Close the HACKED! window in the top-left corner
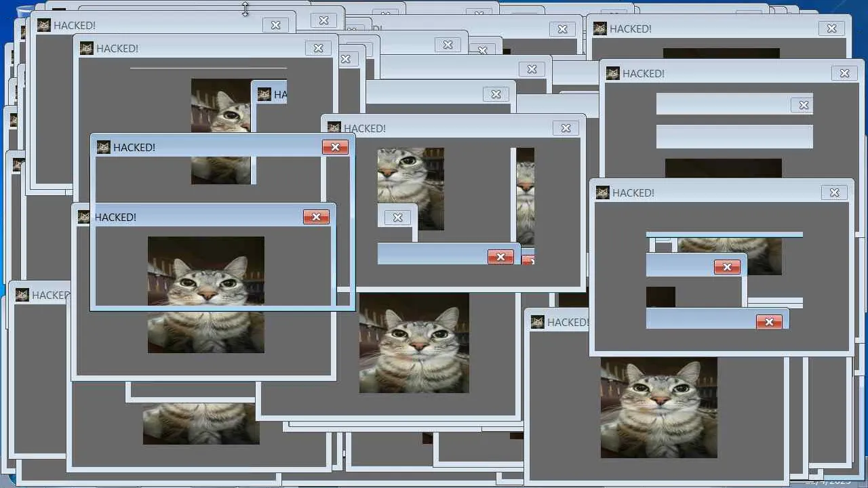This screenshot has width=868, height=488. pos(275,25)
